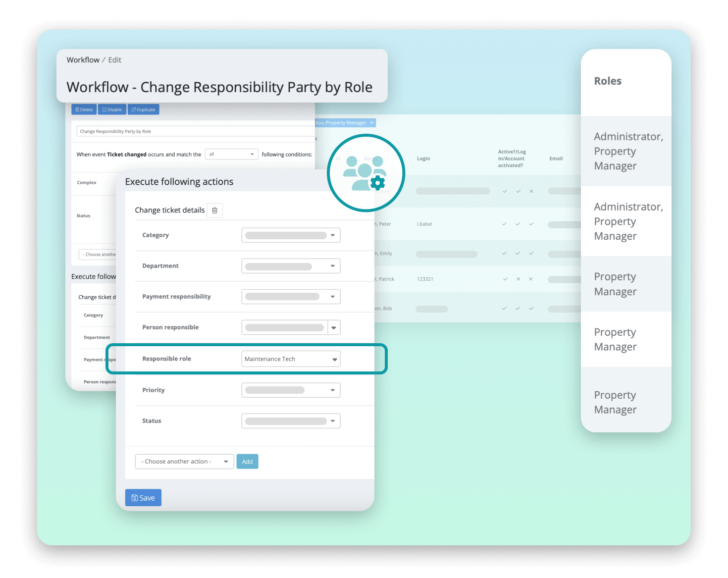The image size is (728, 578).
Task: Click the Roles column header
Action: (x=608, y=81)
